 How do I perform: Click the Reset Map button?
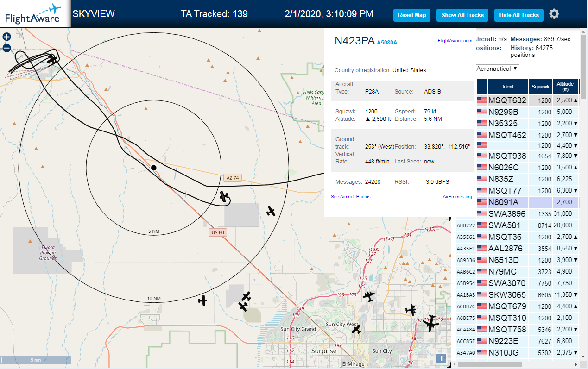pyautogui.click(x=412, y=15)
